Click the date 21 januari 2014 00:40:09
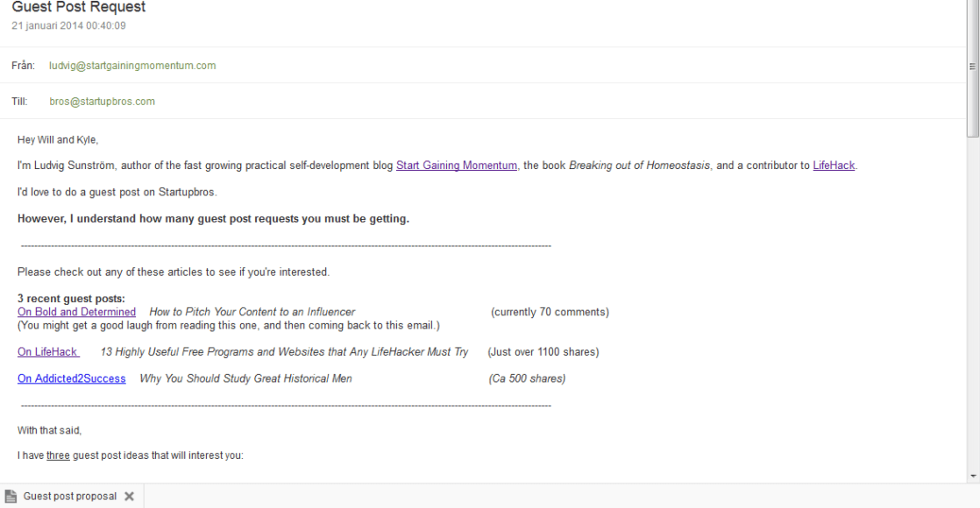 [68, 25]
